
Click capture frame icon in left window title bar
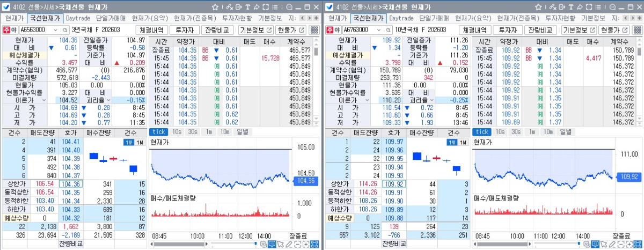click(x=266, y=7)
